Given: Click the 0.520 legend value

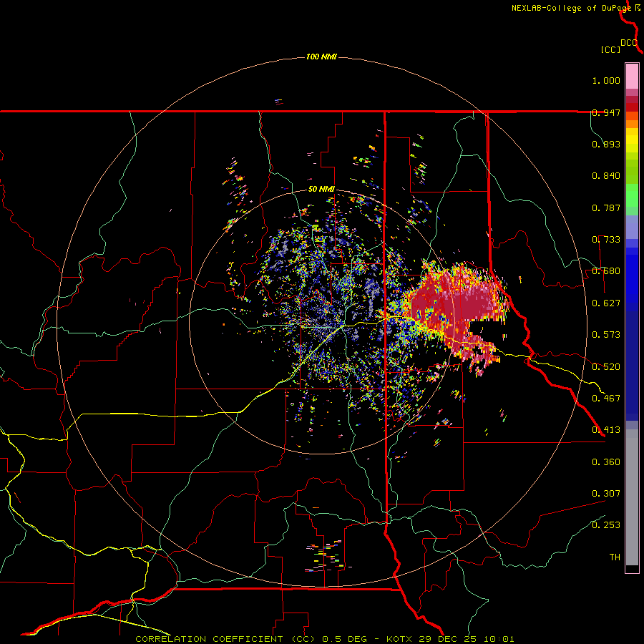Looking at the screenshot, I should (606, 367).
